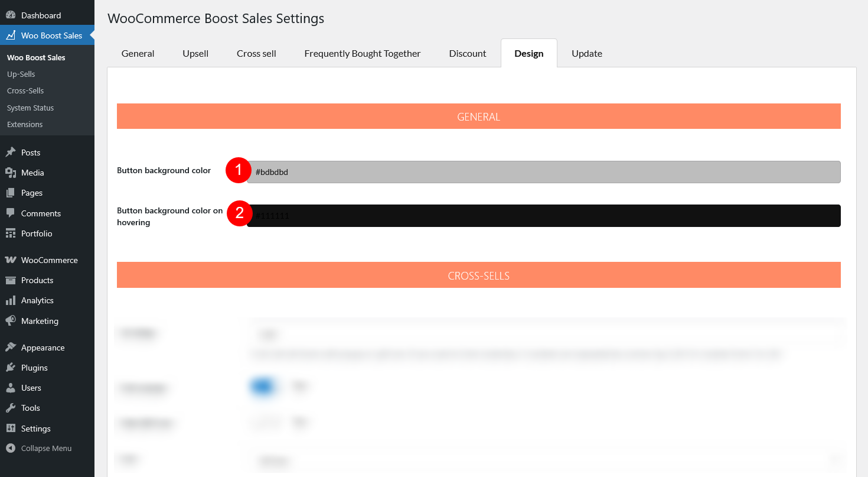
Task: Open hover background color picker #111111
Action: click(544, 216)
